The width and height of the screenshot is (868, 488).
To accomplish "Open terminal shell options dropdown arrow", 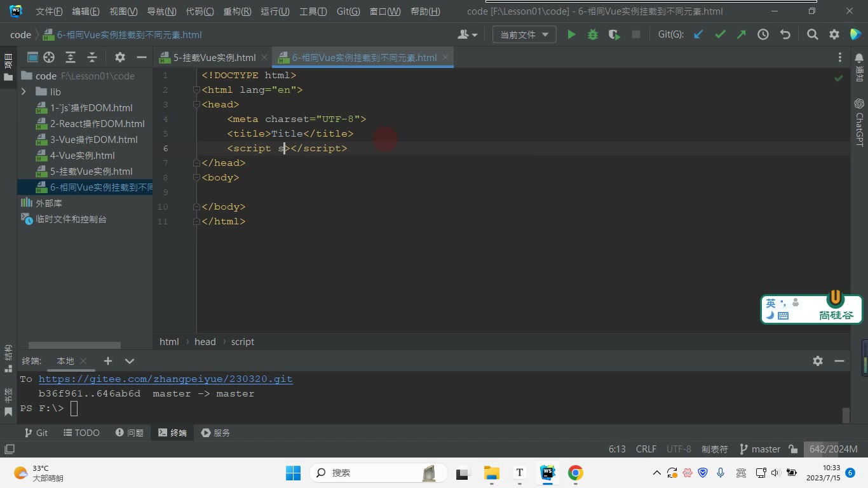I will click(x=130, y=361).
